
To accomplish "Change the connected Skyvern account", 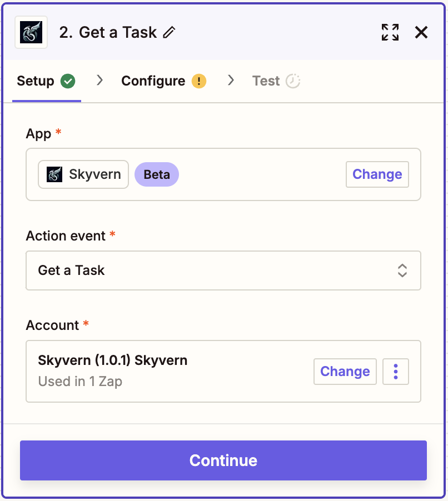I will coord(345,372).
